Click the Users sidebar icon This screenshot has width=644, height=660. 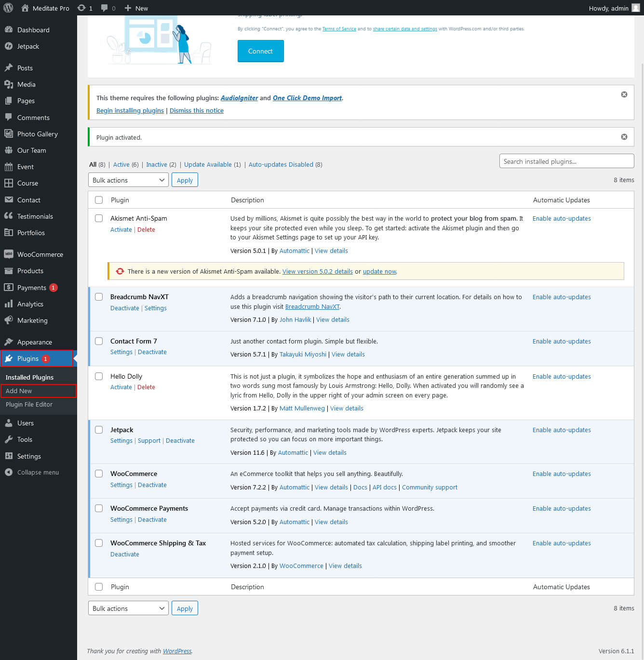coord(9,423)
